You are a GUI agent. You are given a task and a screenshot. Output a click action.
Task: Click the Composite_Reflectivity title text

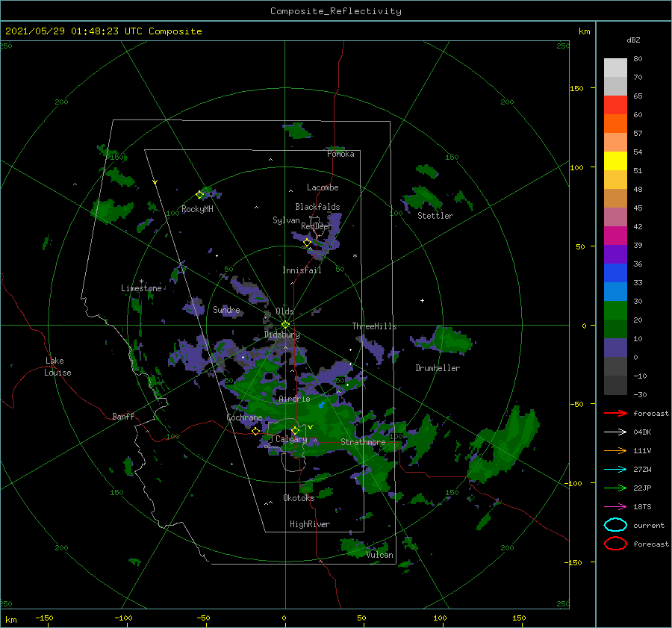pos(335,10)
